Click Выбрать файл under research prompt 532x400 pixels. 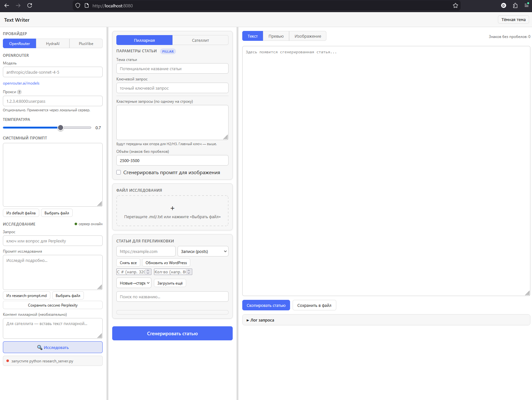pos(68,295)
